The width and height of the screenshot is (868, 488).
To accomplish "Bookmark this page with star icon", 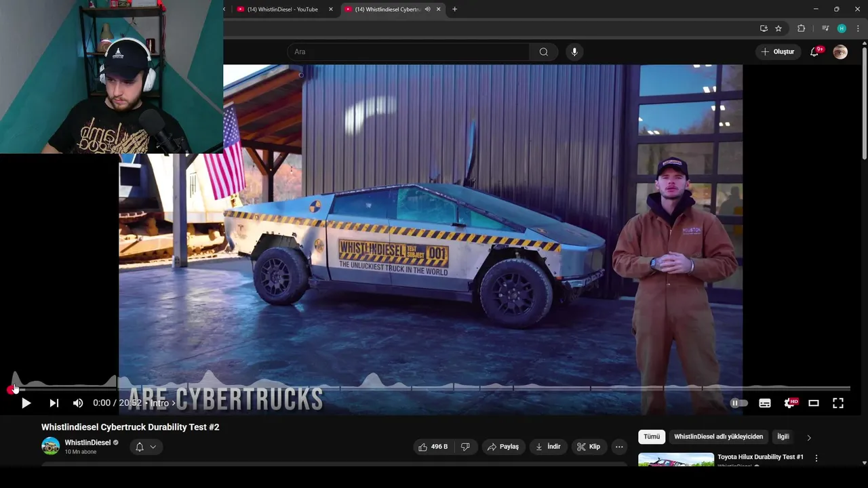I will point(778,28).
